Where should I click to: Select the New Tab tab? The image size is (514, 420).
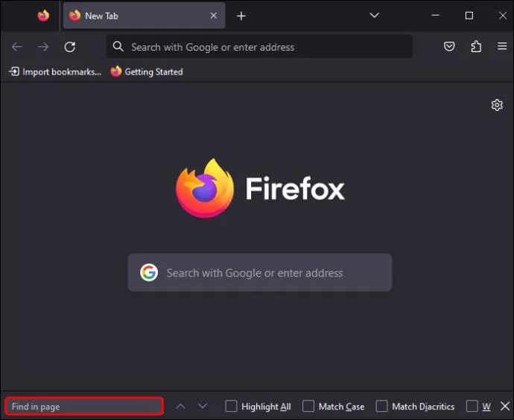click(x=134, y=16)
